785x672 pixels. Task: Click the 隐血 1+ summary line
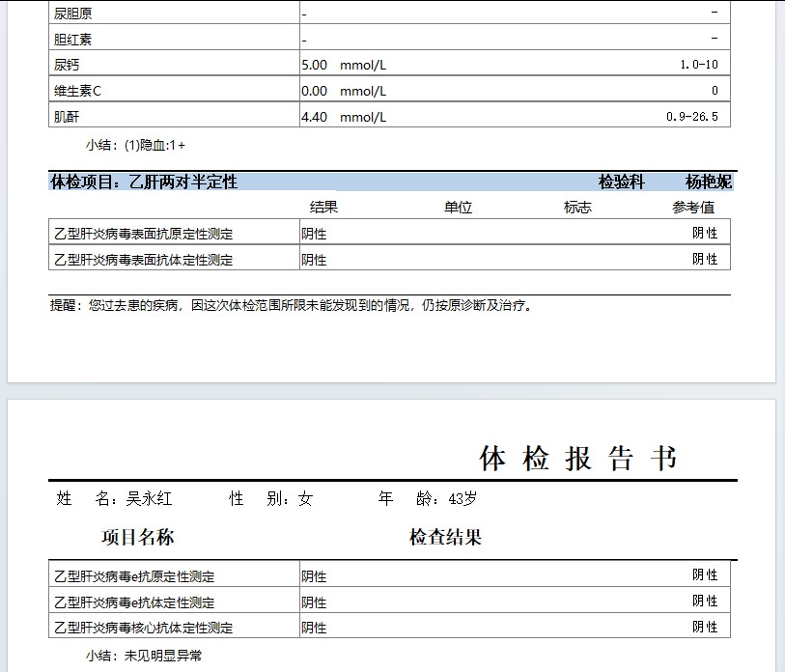[135, 145]
